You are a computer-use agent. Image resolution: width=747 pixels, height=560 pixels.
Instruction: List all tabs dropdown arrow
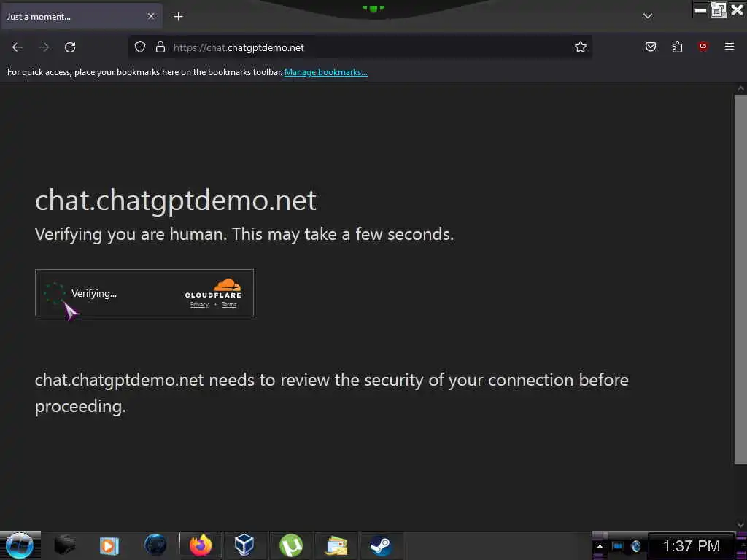pyautogui.click(x=648, y=16)
